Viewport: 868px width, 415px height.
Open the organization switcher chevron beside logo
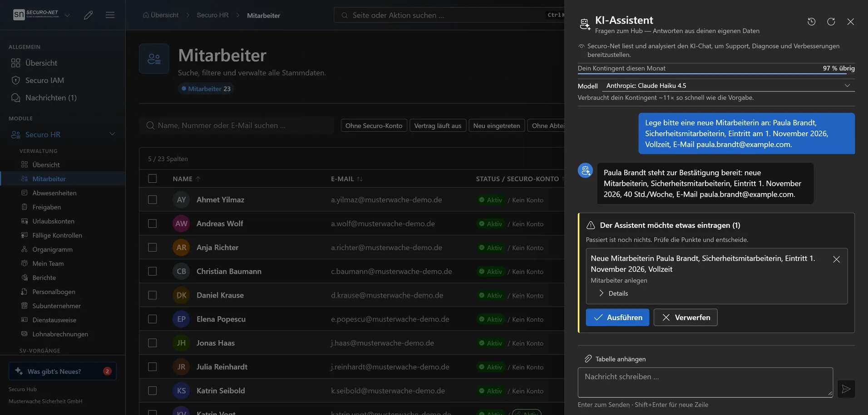(x=67, y=15)
